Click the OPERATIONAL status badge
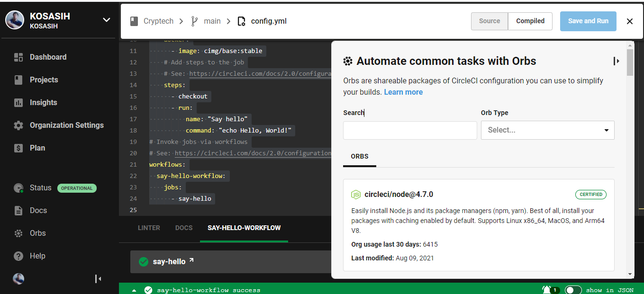The image size is (644, 294). click(77, 188)
